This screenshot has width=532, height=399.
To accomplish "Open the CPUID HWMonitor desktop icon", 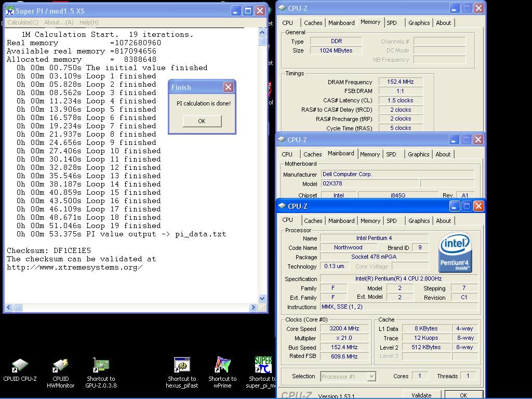I will coord(60,373).
